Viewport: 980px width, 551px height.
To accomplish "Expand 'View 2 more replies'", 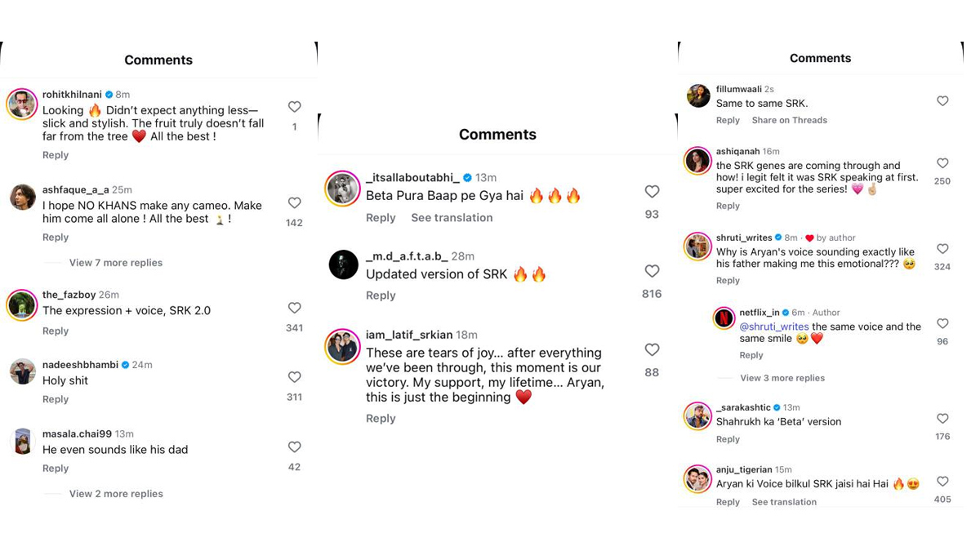I will click(x=116, y=494).
